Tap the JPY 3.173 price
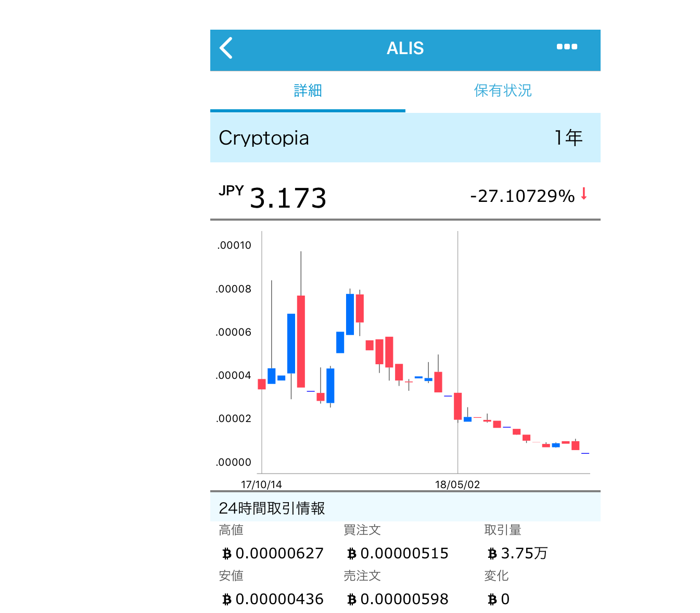The image size is (700, 613). pos(287,198)
